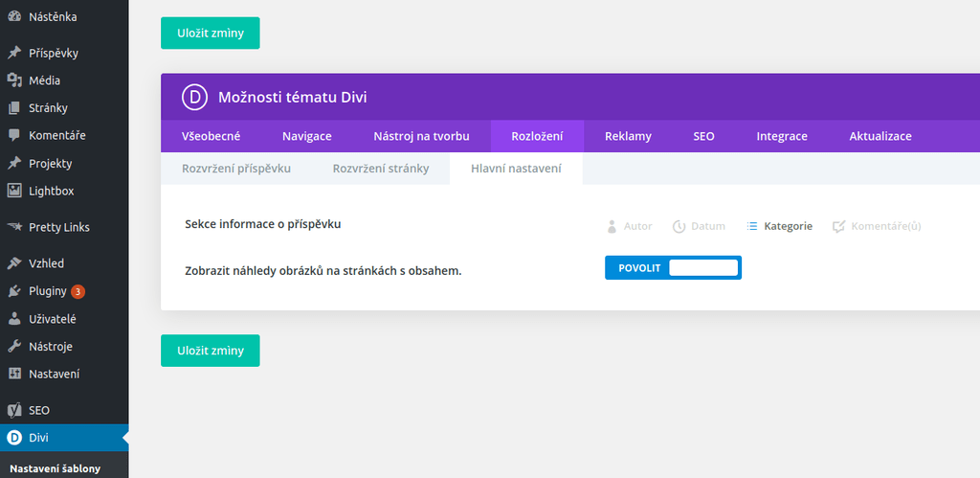Click 'Zobrazit náhledy obrázků' setting label
This screenshot has height=478, width=980.
[x=323, y=271]
